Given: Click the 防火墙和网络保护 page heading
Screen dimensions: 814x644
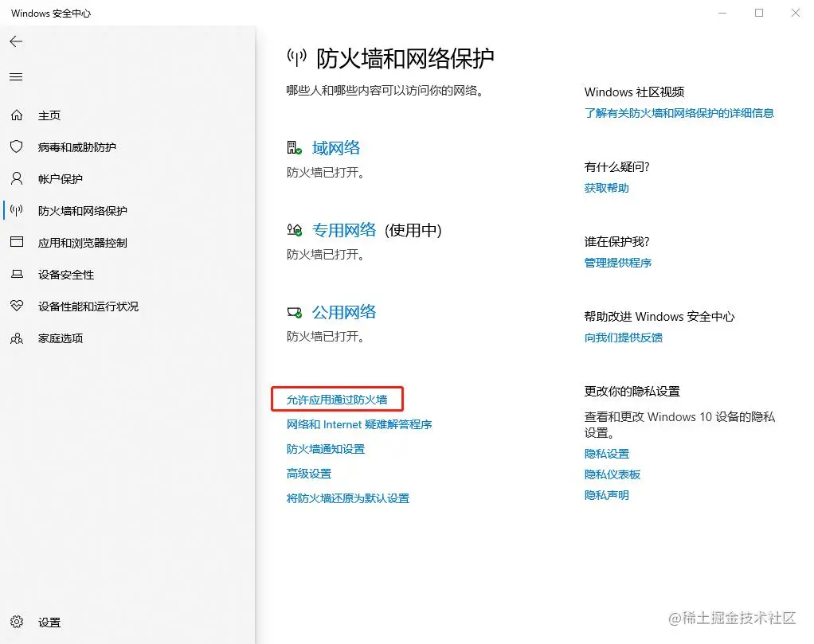Looking at the screenshot, I should tap(405, 58).
